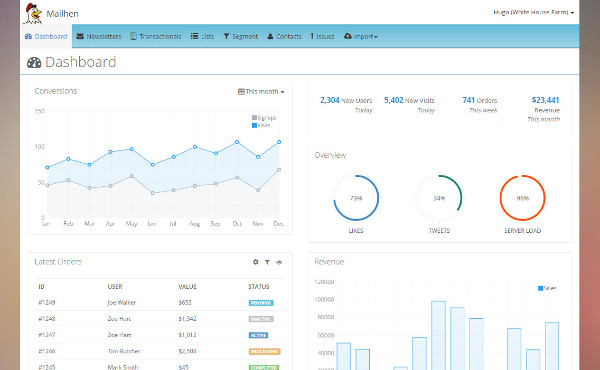Click the list icon beside Lists
Screen dimensions: 600x370
194,36
